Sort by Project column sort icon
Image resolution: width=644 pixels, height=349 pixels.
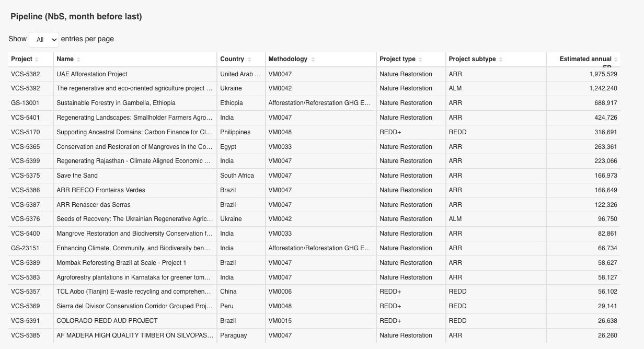[x=37, y=60]
